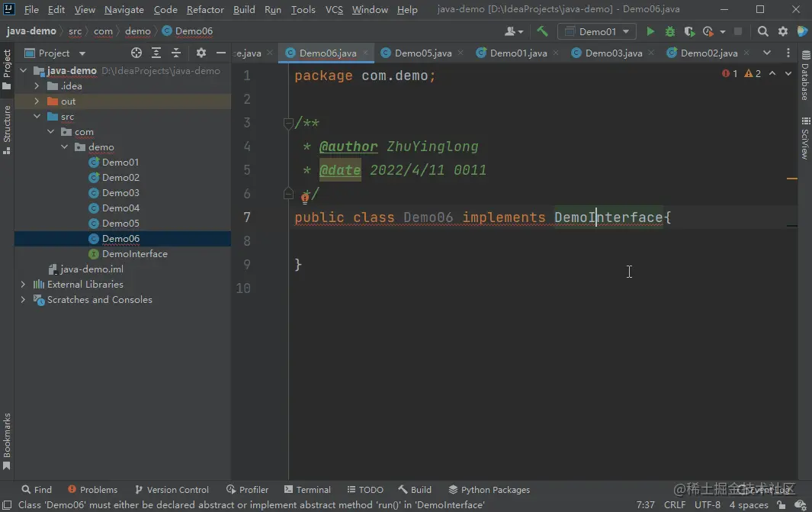Collapse all in Project panel
The image size is (812, 512).
pos(176,53)
